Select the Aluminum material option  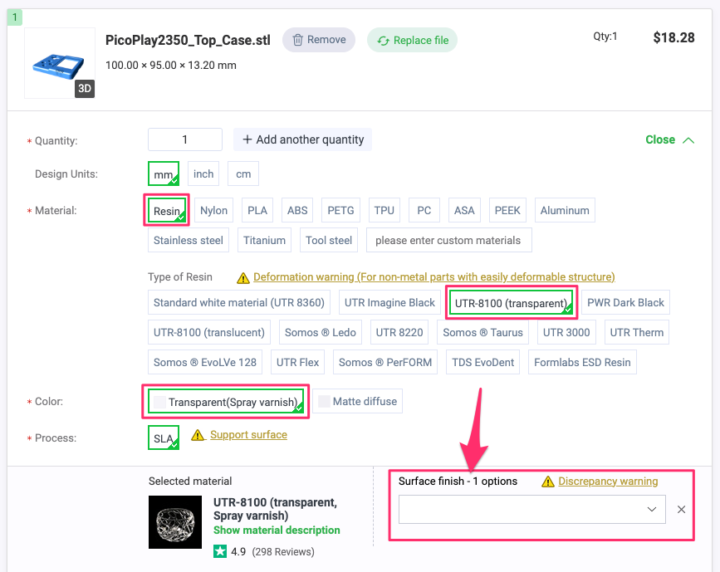(564, 211)
